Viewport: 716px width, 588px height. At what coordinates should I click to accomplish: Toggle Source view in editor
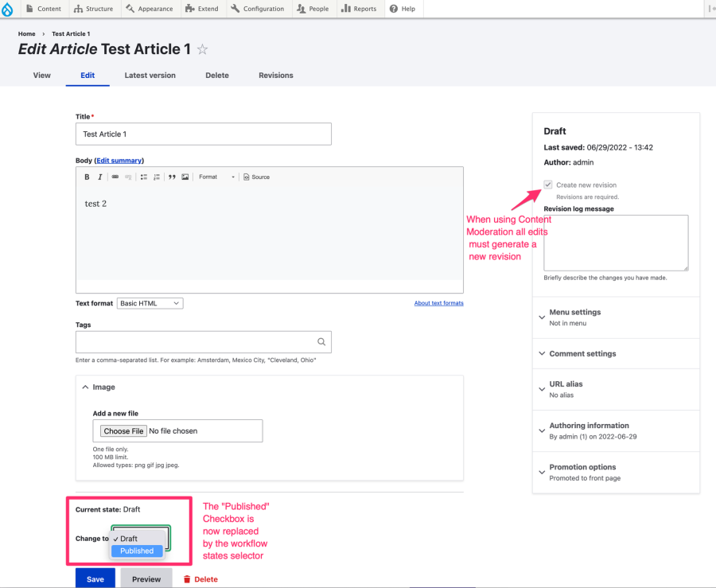[257, 177]
